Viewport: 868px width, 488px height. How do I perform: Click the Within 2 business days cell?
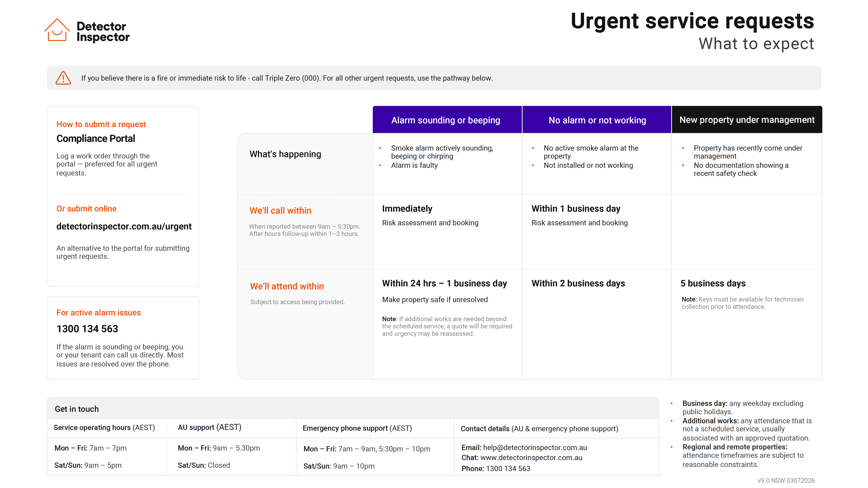578,283
